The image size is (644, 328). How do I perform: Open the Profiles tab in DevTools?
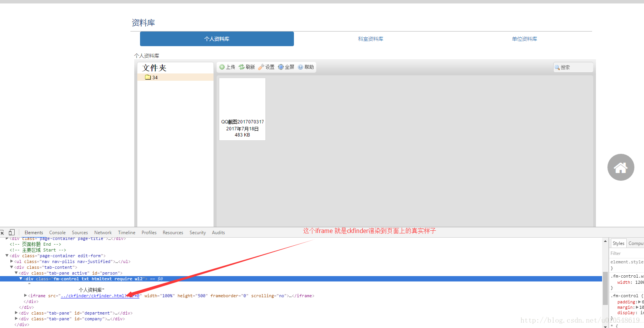149,233
